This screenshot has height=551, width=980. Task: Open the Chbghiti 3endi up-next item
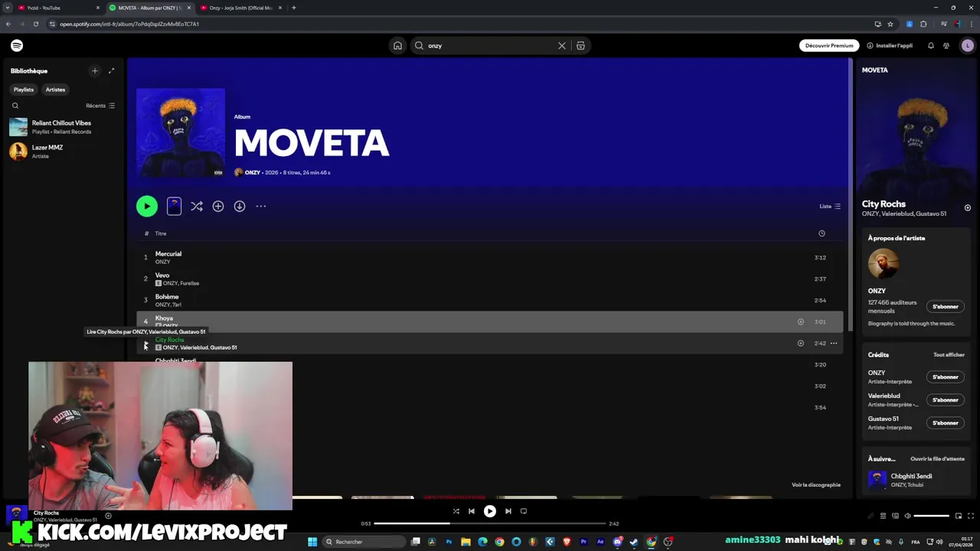click(x=916, y=480)
